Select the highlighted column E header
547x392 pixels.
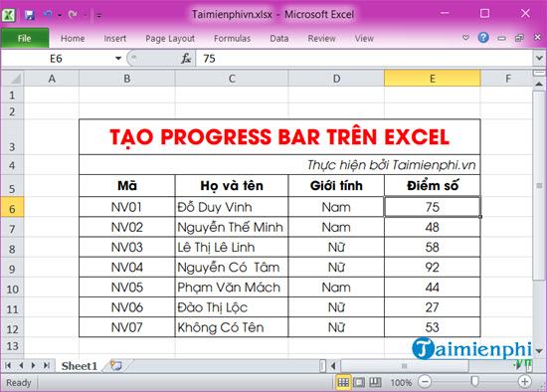pos(433,79)
